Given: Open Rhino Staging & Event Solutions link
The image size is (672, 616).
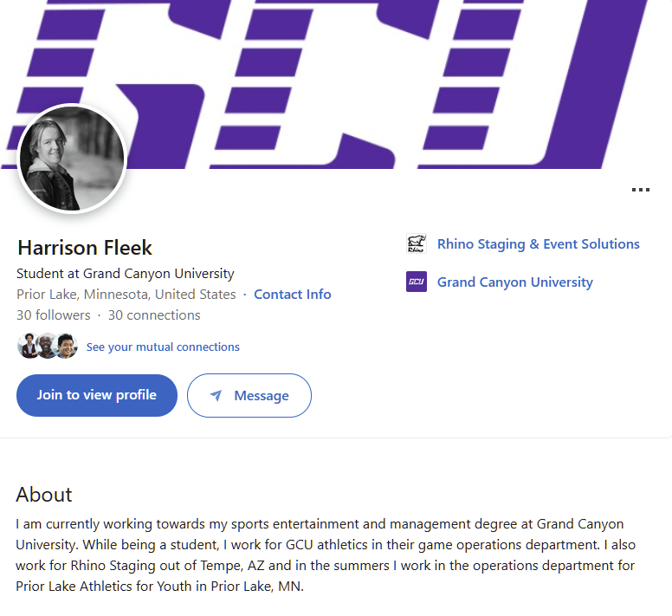Looking at the screenshot, I should coord(539,244).
